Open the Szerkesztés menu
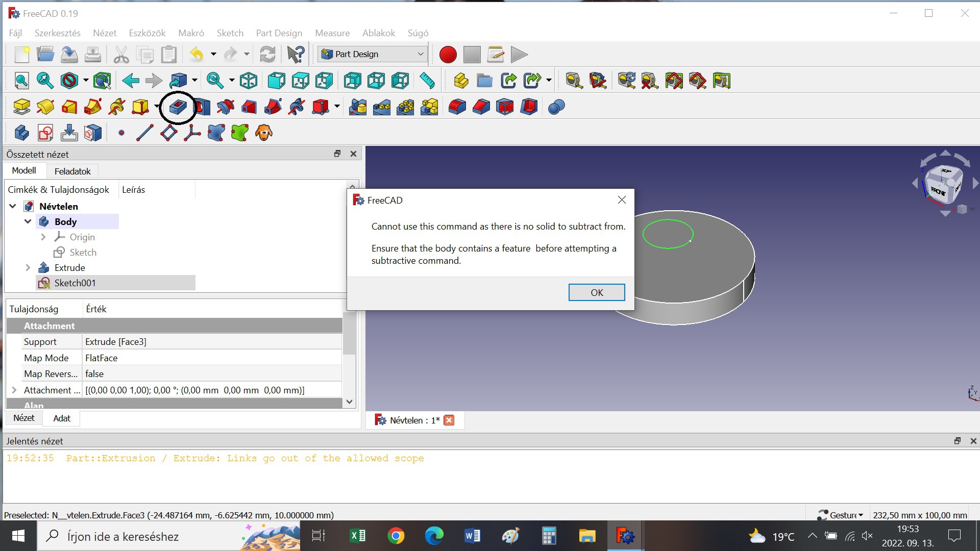This screenshot has height=551, width=980. (57, 33)
